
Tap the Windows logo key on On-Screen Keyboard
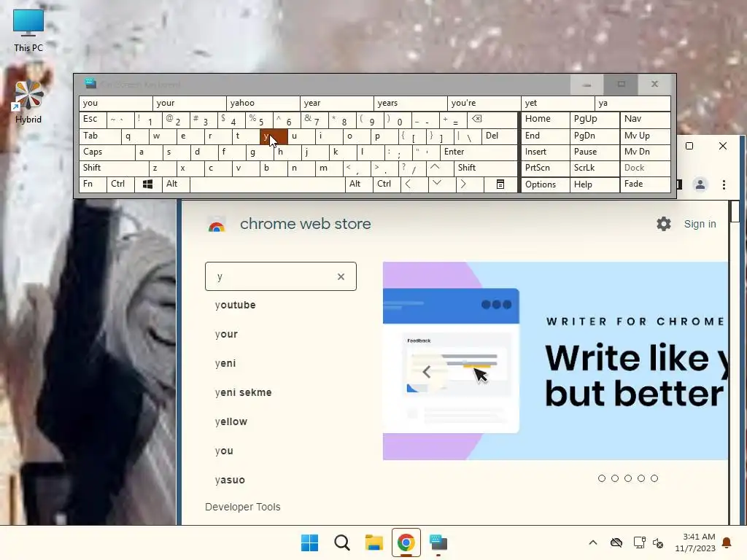147,184
